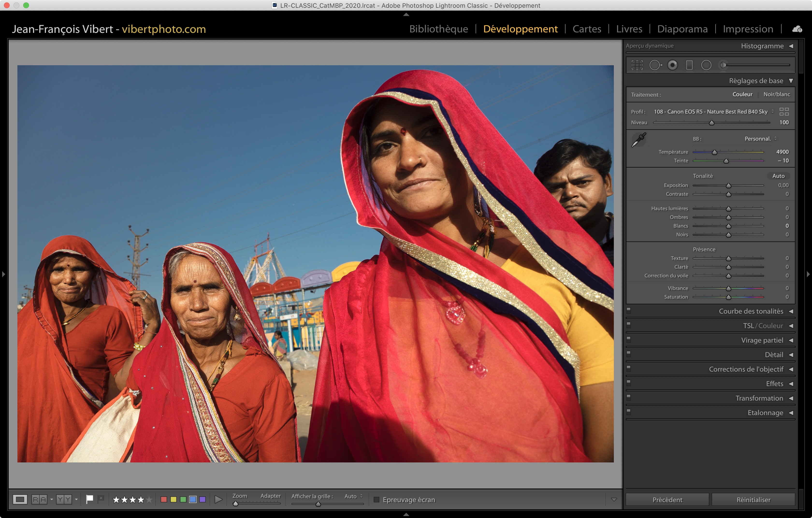
Task: Click the Réinitialiser button
Action: (753, 499)
